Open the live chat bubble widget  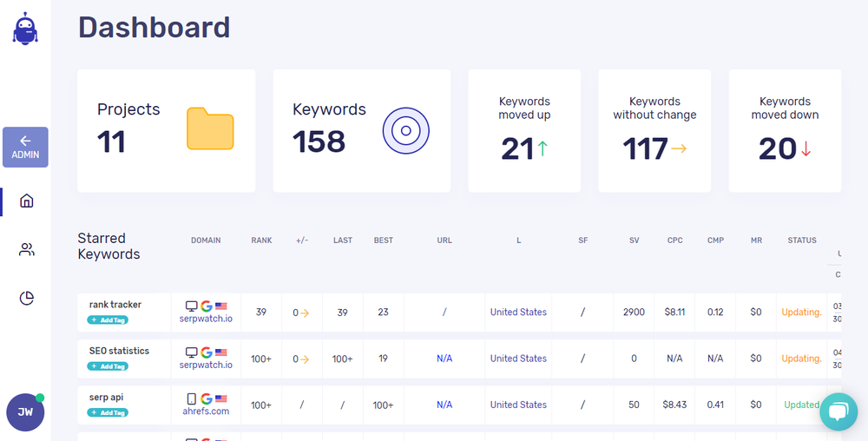838,411
